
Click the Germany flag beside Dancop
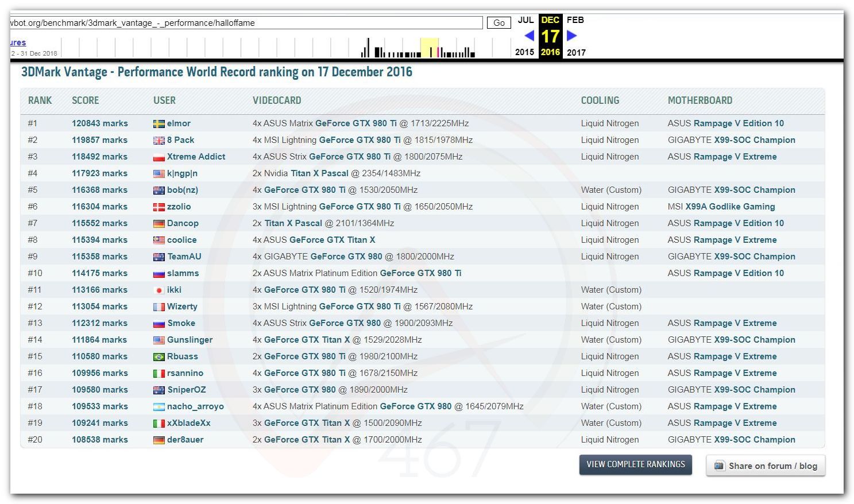coord(159,223)
